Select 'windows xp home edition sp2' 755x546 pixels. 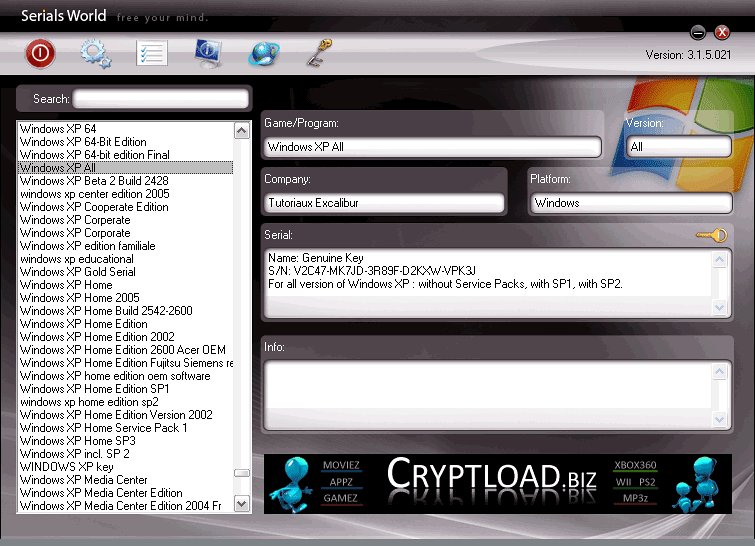point(126,402)
